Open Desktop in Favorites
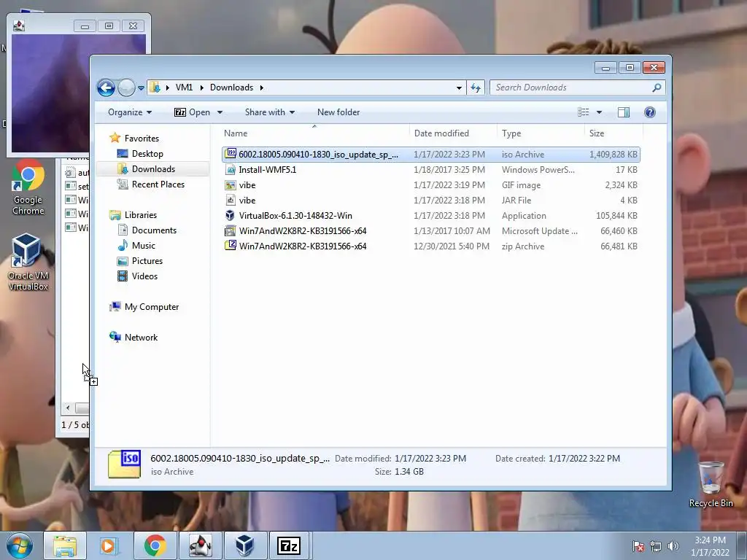The width and height of the screenshot is (747, 560). (x=147, y=154)
